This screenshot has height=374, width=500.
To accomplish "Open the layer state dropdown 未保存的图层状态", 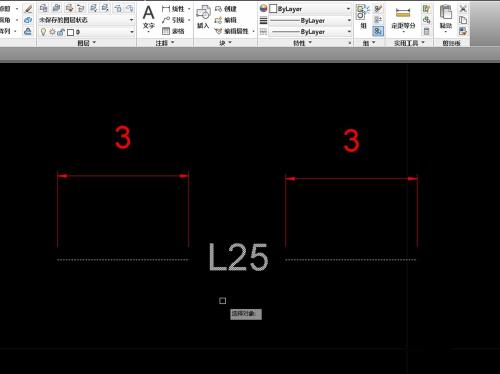I will click(86, 20).
